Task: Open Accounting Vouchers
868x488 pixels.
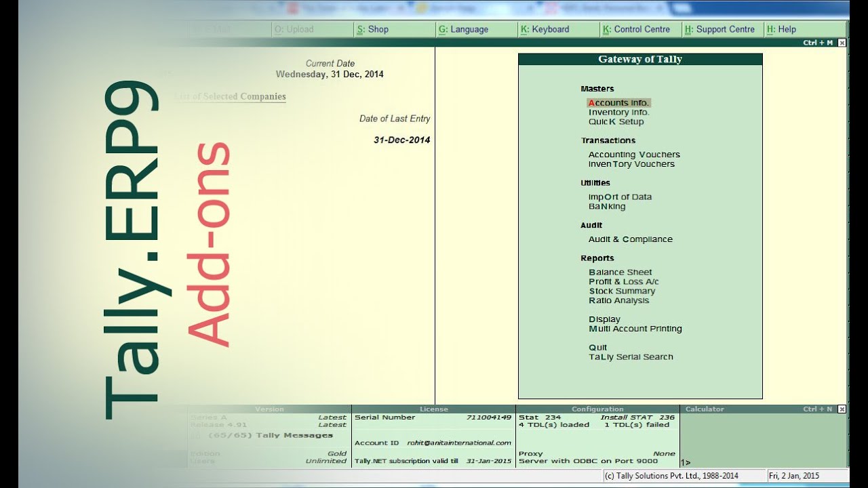Action: point(634,155)
